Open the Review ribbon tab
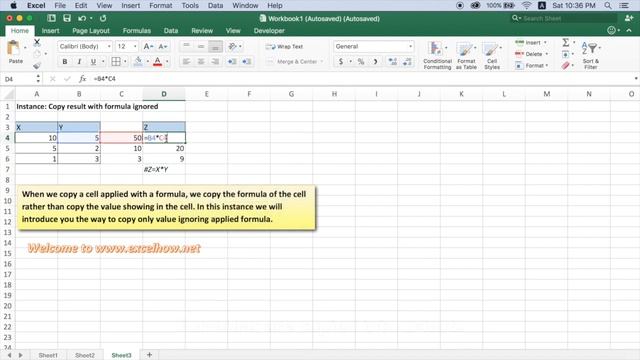The image size is (640, 360). point(202,31)
